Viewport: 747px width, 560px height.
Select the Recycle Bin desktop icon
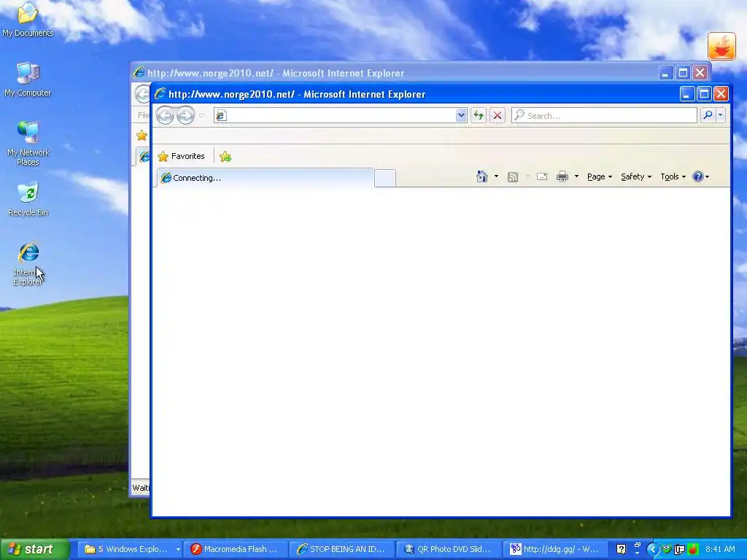[28, 199]
